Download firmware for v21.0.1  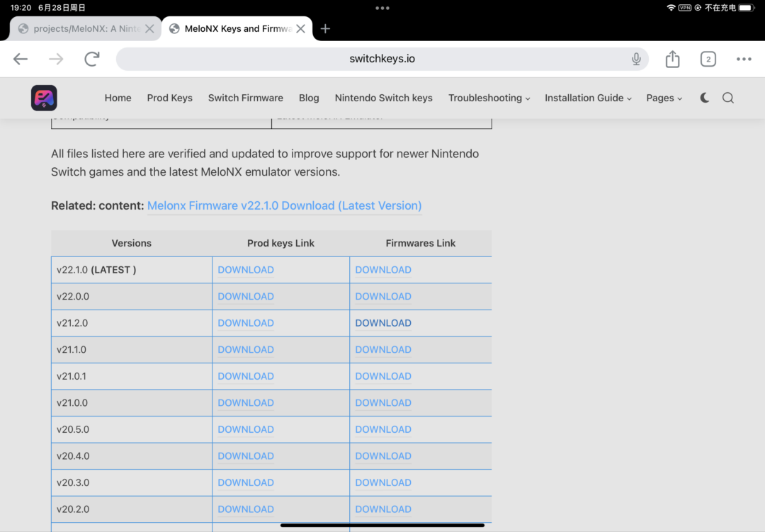click(x=383, y=376)
